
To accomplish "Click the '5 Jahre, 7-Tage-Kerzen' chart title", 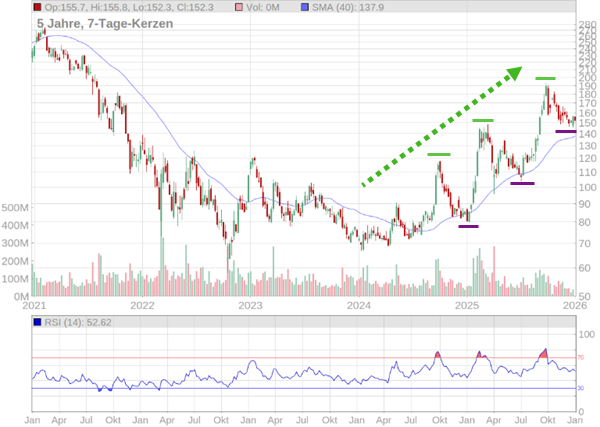I will (x=98, y=23).
